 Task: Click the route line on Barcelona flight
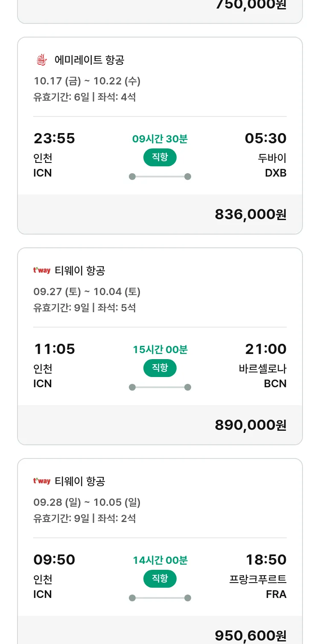pos(160,387)
